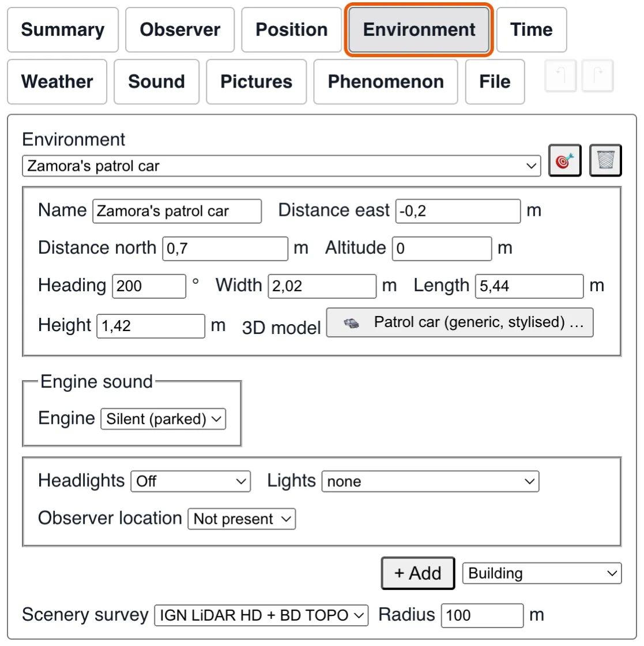This screenshot has width=644, height=646.
Task: Open the Time tab
Action: click(x=531, y=29)
